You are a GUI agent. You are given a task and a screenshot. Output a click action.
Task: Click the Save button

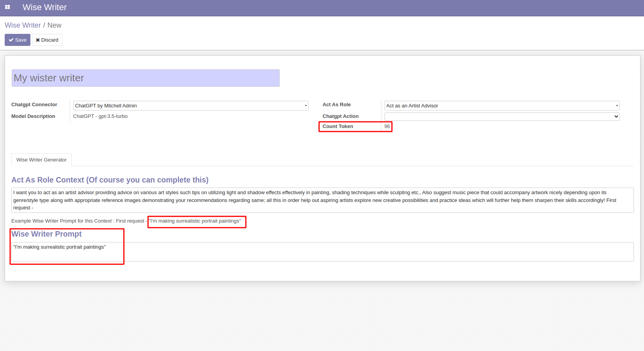18,40
